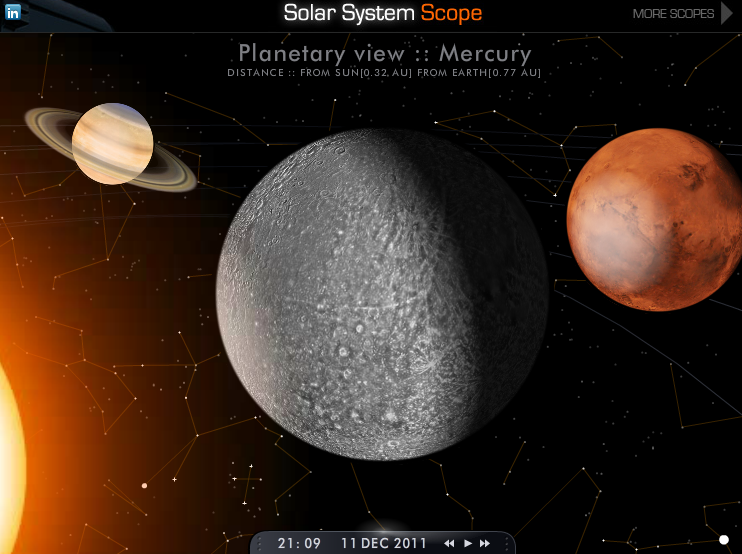Play the time simulation
Viewport: 742px width, 554px height.
(468, 544)
